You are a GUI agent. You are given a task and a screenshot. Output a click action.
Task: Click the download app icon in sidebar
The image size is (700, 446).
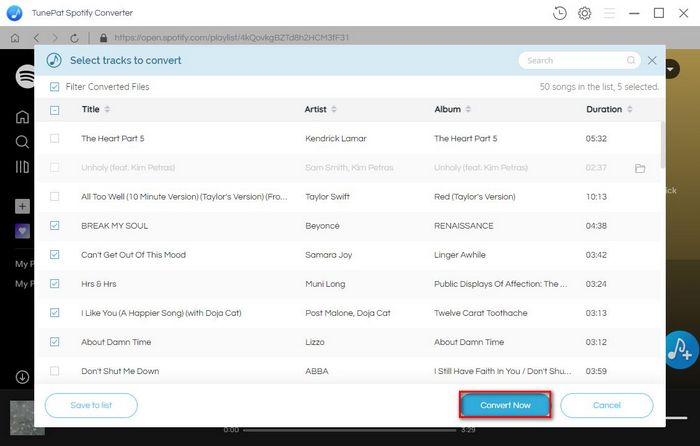(x=22, y=377)
